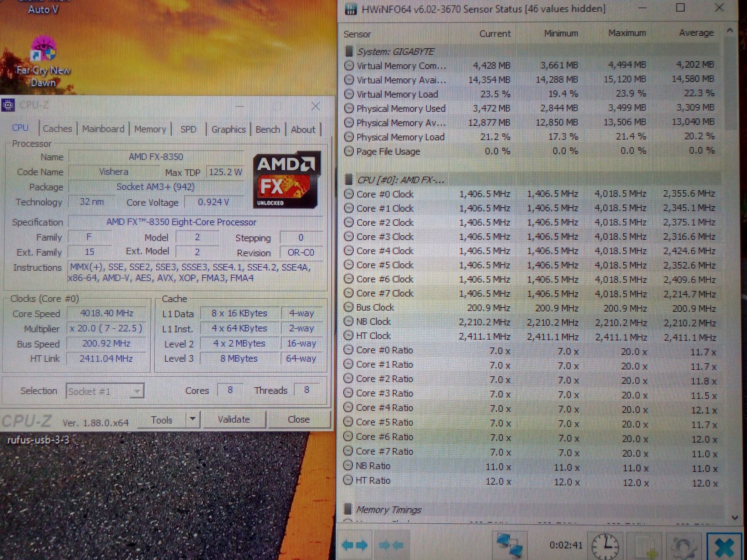Click the Average column header
Screen dimensions: 747x560
point(696,32)
